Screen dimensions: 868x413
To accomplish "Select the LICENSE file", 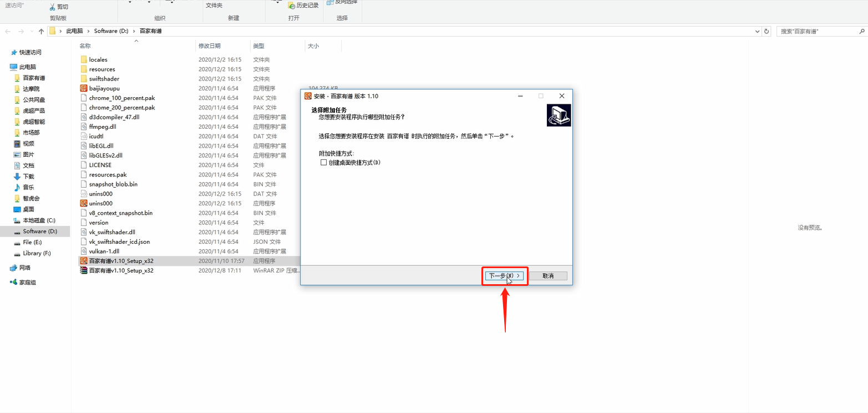I will pyautogui.click(x=100, y=165).
